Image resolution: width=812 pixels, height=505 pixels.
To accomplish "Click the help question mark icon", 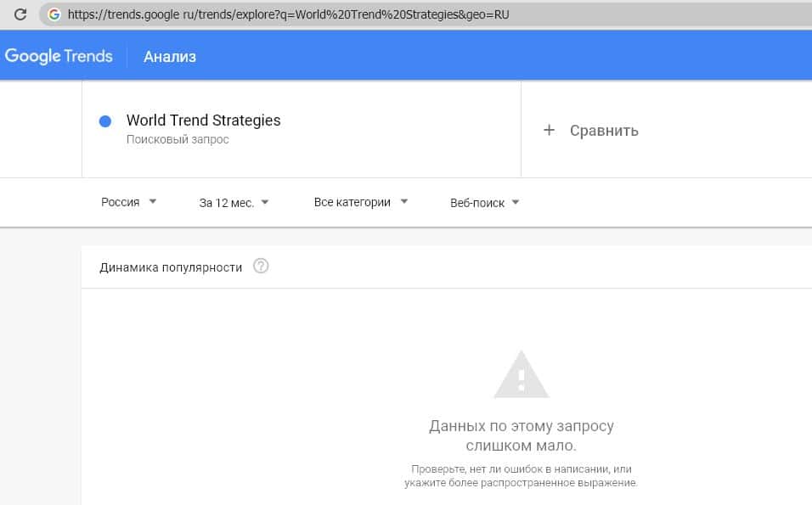I will pyautogui.click(x=261, y=267).
